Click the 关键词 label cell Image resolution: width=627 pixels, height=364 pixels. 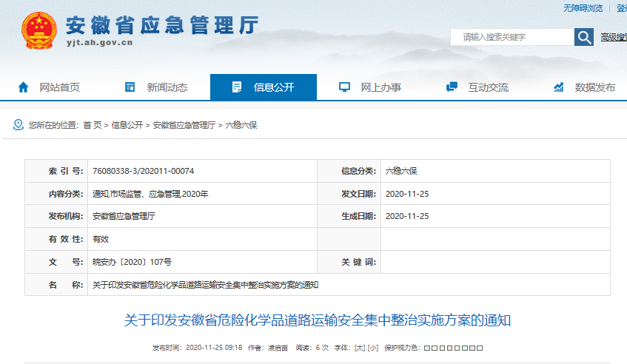349,262
